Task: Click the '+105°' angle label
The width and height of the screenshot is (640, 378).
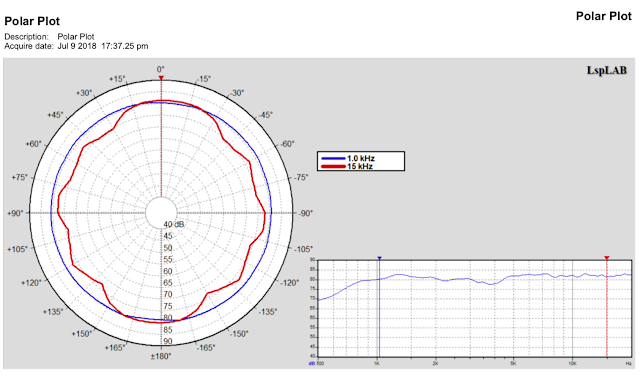Action: pos(18,249)
